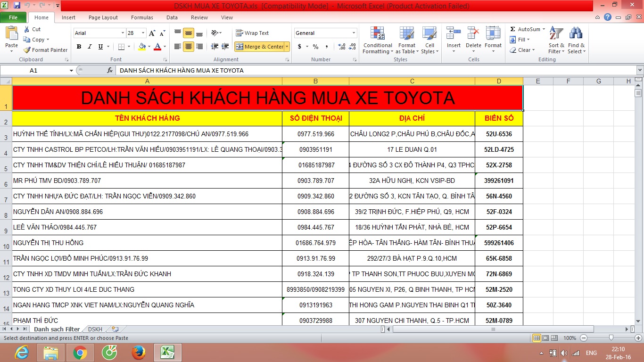Toggle Italic formatting
Viewport: 644px width, 362px height.
click(90, 47)
